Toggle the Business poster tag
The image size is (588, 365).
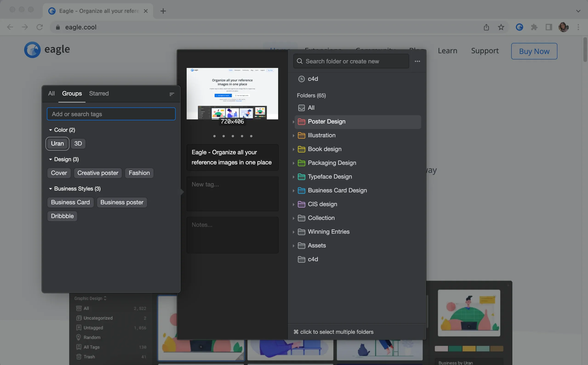point(122,202)
